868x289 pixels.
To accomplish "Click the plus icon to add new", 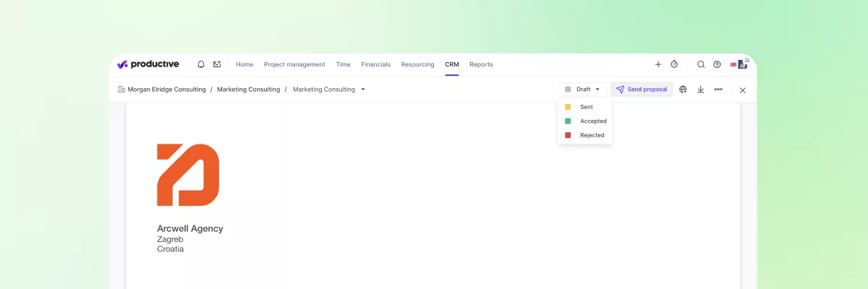I will click(x=658, y=64).
